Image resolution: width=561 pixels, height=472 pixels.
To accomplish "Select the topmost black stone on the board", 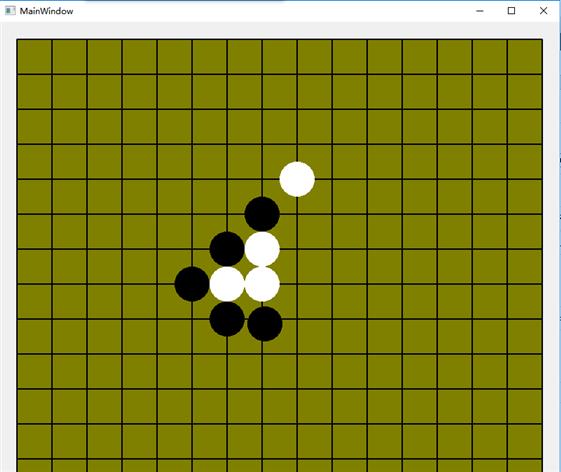I will click(x=262, y=214).
